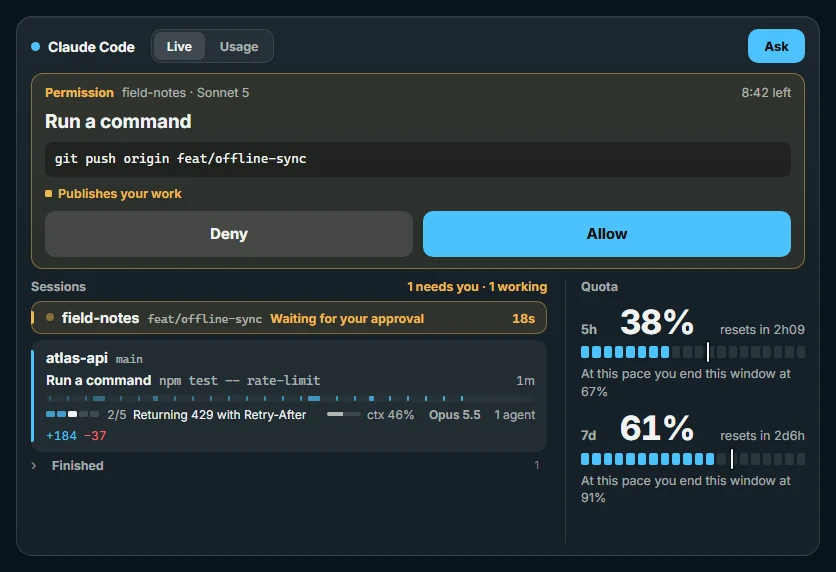Switch to the Usage tab
Viewport: 836px width, 572px height.
pyautogui.click(x=239, y=46)
